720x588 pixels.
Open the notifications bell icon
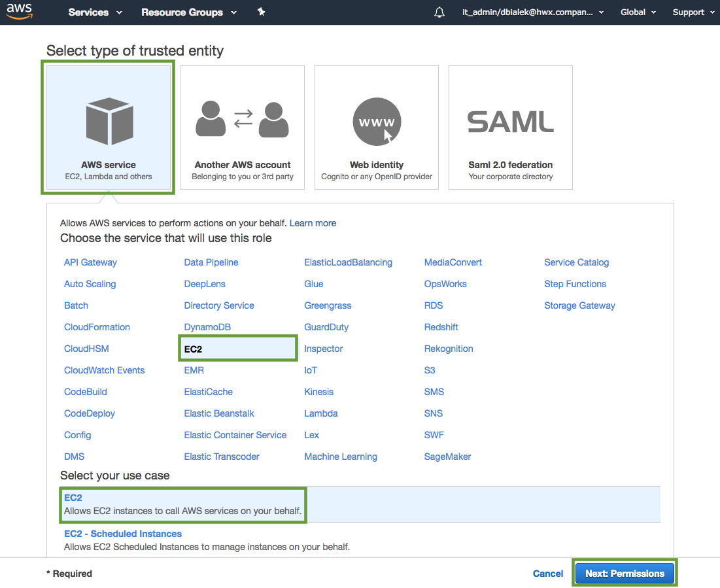pos(439,12)
